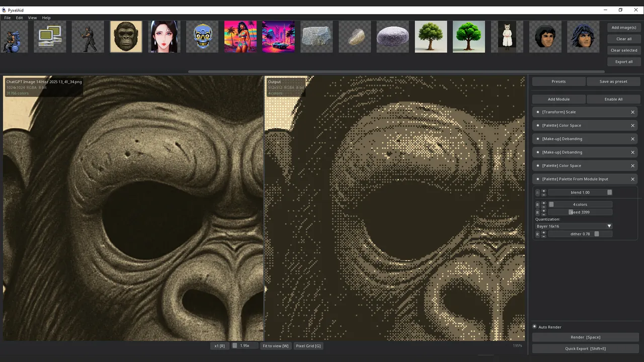Click the Add image(s) button
The image size is (644, 362).
pos(624,28)
